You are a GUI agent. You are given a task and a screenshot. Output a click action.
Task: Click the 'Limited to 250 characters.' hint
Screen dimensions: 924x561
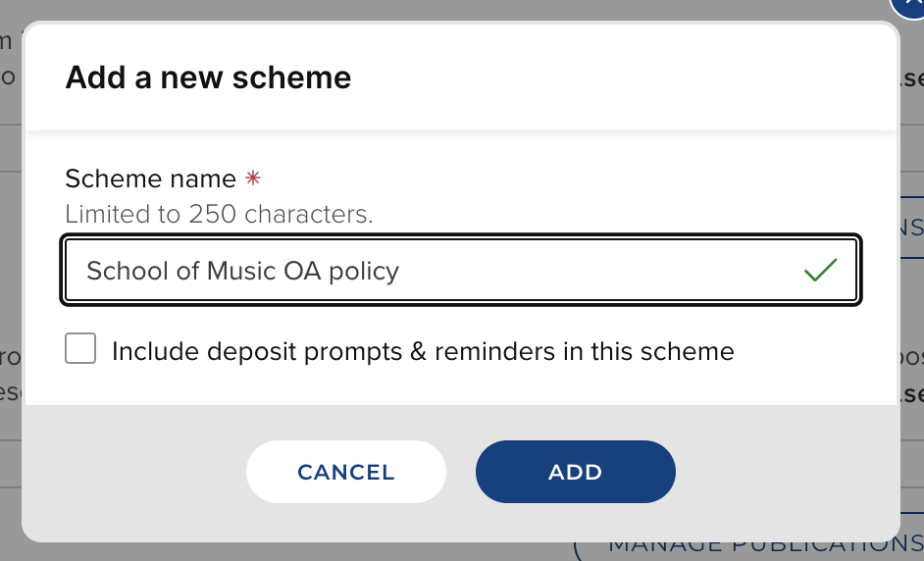(x=219, y=214)
